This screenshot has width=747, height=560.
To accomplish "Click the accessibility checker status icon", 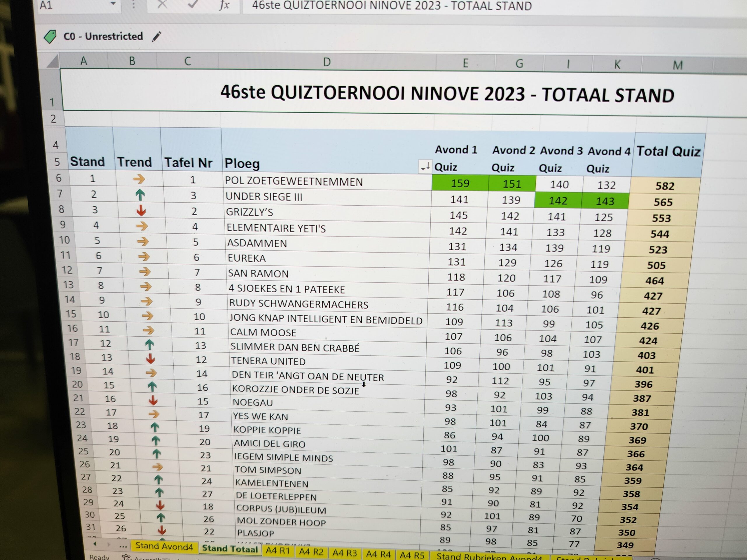I will pos(127,557).
